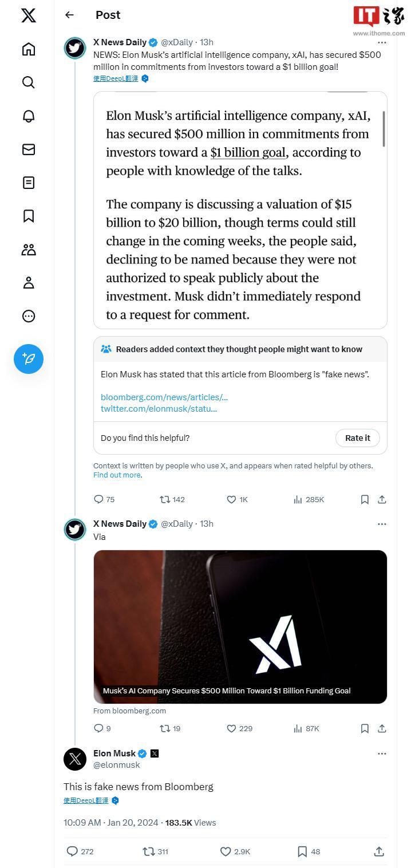Open Messages envelope icon
The height and width of the screenshot is (868, 411).
(29, 149)
